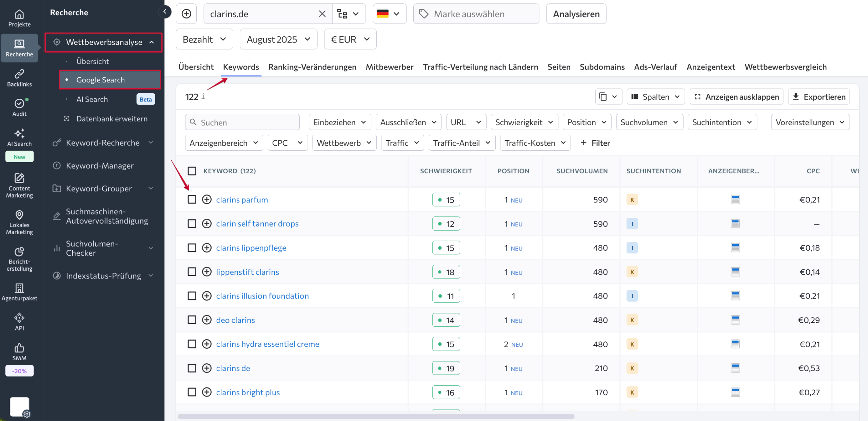Screen dimensions: 868x421
Task: Sort by the Suchvolumen column header
Action: click(582, 171)
